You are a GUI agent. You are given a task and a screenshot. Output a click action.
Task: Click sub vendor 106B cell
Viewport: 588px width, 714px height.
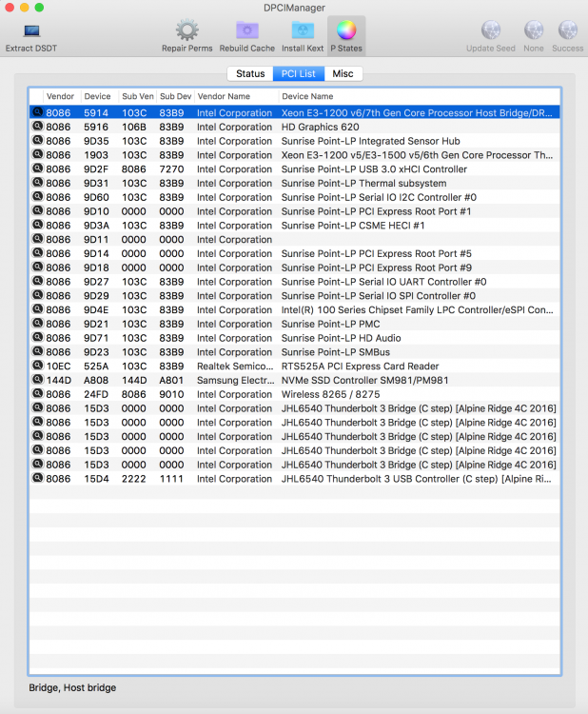point(134,127)
